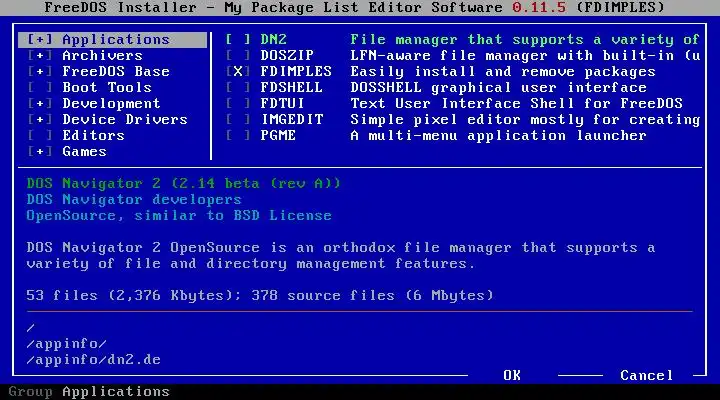Viewport: 720px width, 400px height.
Task: Click 'DOSSHELL graphical user interface' description
Action: click(x=499, y=88)
